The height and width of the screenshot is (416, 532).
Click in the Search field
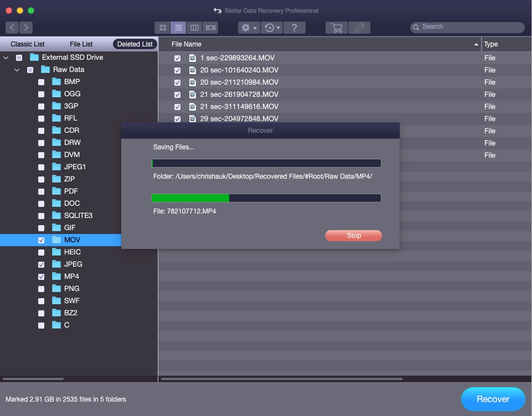pos(471,27)
